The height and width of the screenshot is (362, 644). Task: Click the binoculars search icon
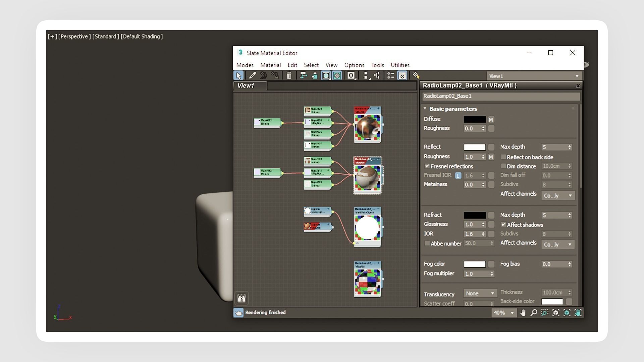241,298
